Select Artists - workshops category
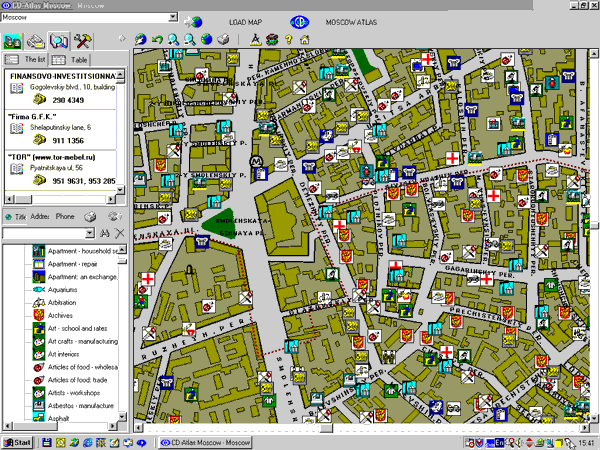Viewport: 600px width, 450px height. point(74,393)
